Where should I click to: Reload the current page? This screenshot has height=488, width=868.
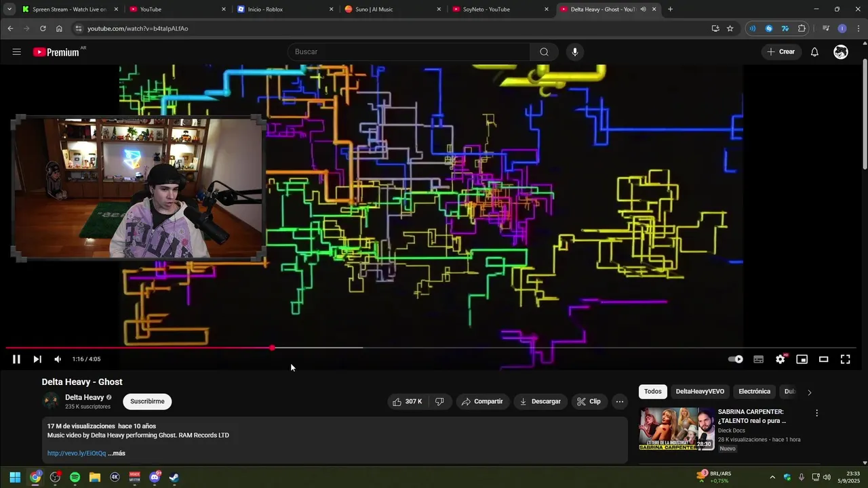(43, 28)
